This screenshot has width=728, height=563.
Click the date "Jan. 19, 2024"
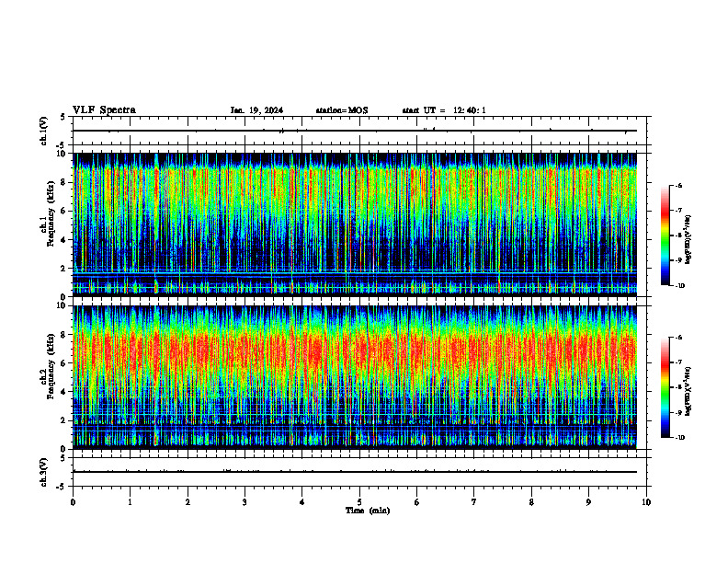click(x=256, y=110)
